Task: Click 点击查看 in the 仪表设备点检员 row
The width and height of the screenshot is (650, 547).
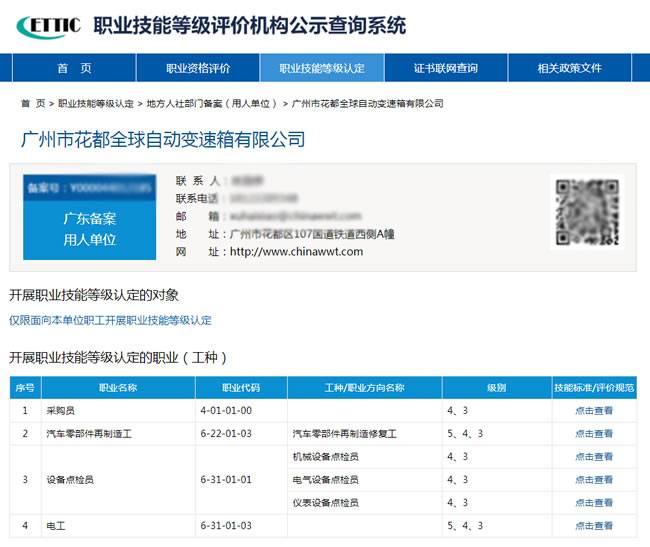Action: [593, 502]
